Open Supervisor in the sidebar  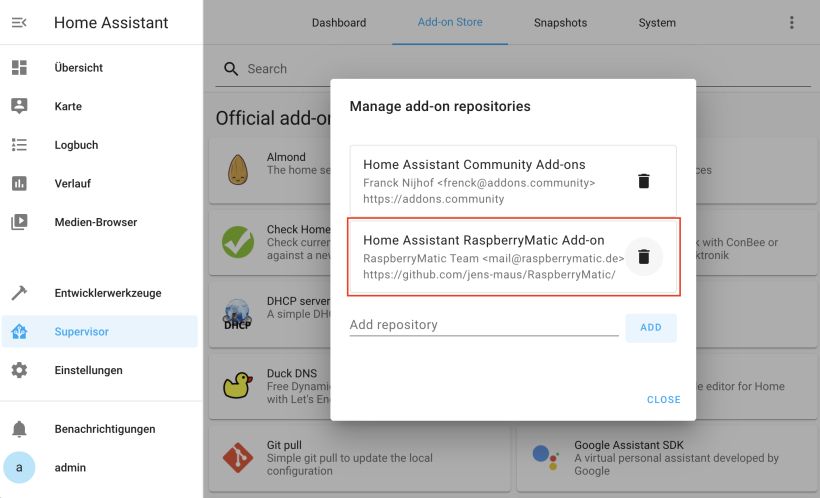99,332
